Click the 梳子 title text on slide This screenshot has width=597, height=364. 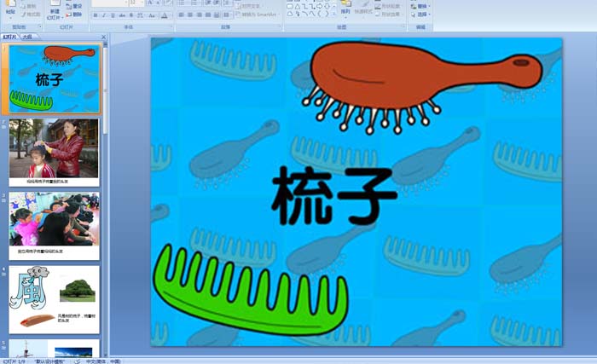tap(334, 196)
